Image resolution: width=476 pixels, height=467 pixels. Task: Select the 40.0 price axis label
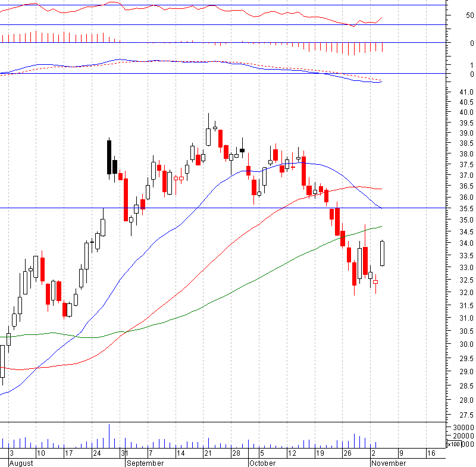pos(466,112)
